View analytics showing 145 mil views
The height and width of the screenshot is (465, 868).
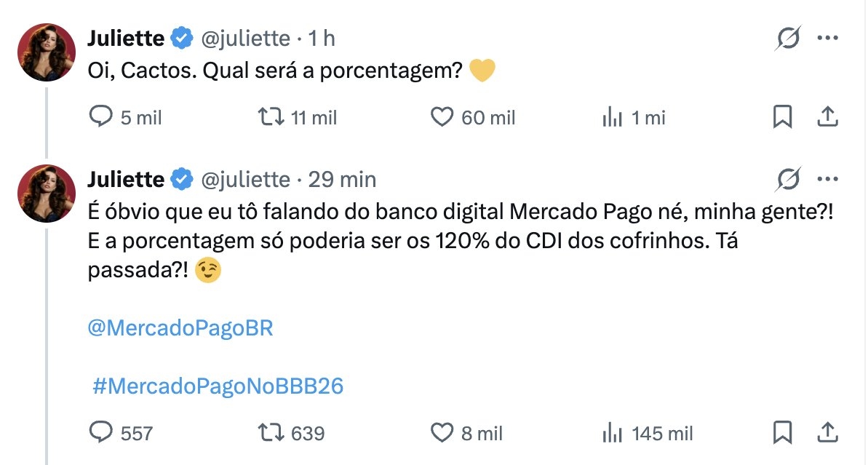[613, 433]
